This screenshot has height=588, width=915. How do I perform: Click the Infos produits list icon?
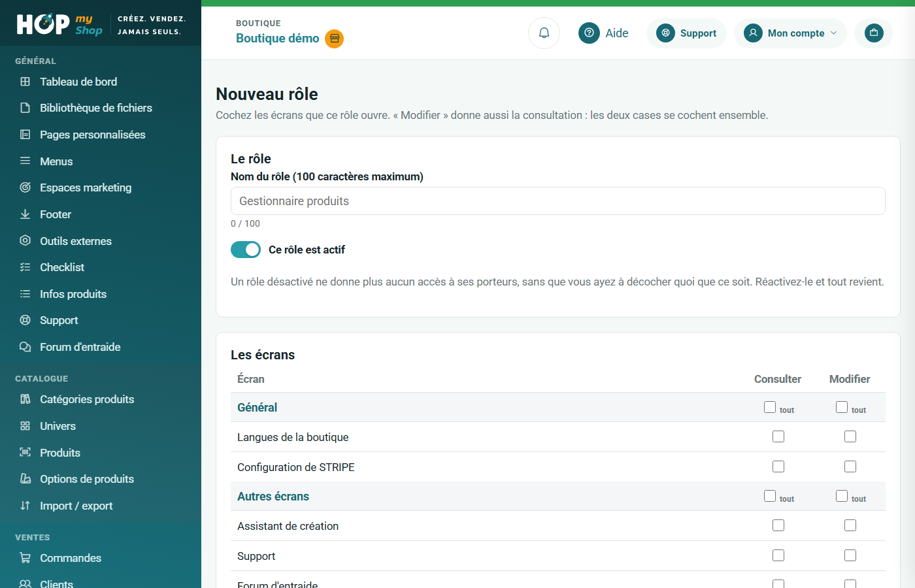(x=25, y=294)
